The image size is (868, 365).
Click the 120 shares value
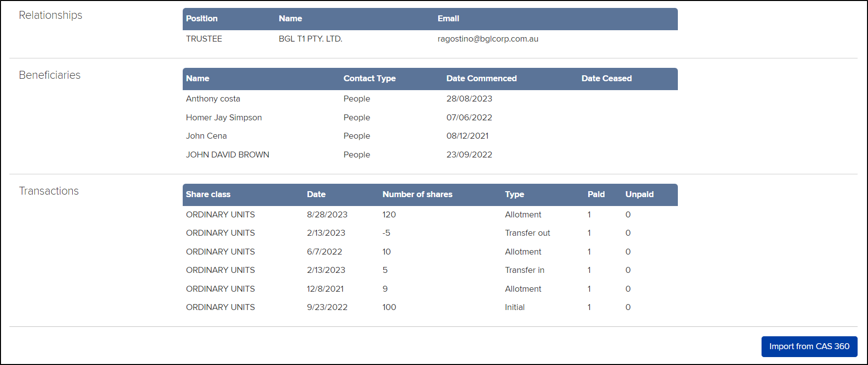pyautogui.click(x=389, y=214)
